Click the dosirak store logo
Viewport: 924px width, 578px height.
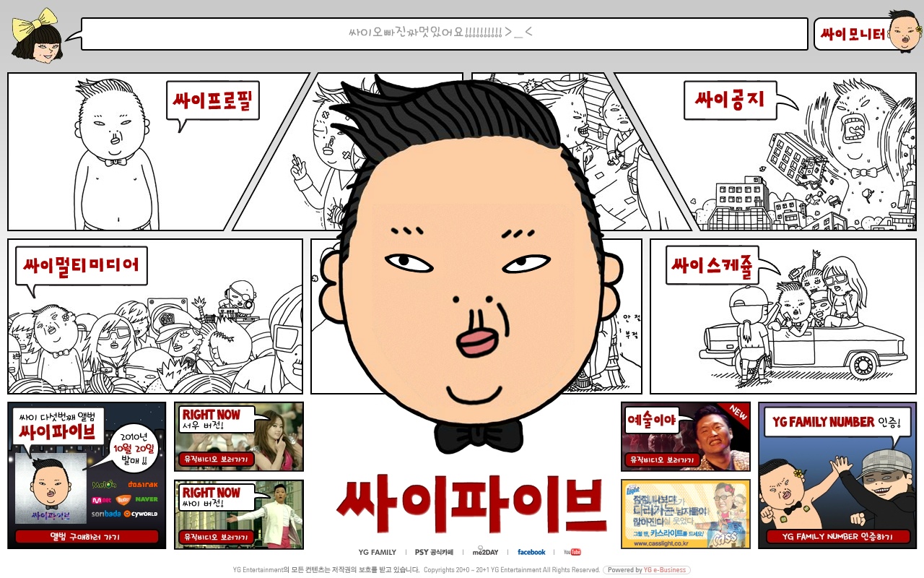click(x=142, y=484)
